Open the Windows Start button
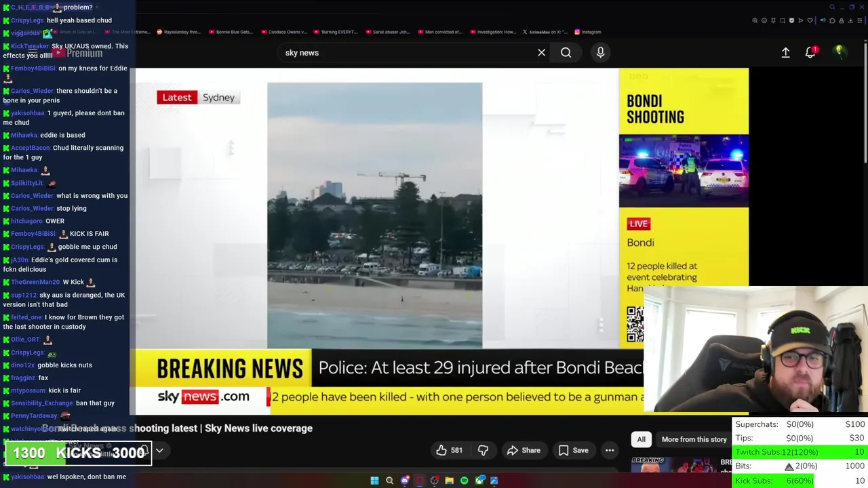 tap(374, 481)
